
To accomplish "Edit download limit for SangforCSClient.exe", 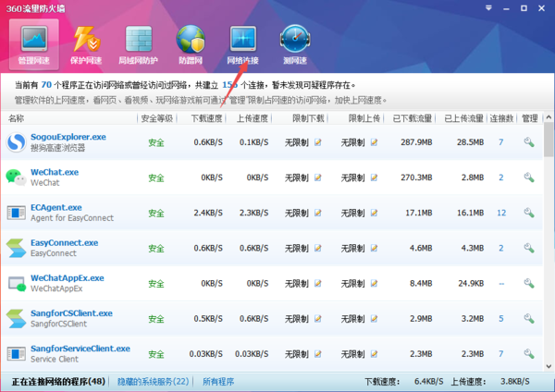I will [x=318, y=318].
